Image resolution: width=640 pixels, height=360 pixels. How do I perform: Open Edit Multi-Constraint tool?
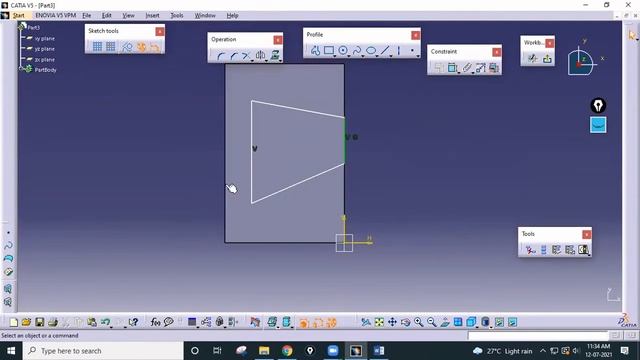(x=494, y=68)
